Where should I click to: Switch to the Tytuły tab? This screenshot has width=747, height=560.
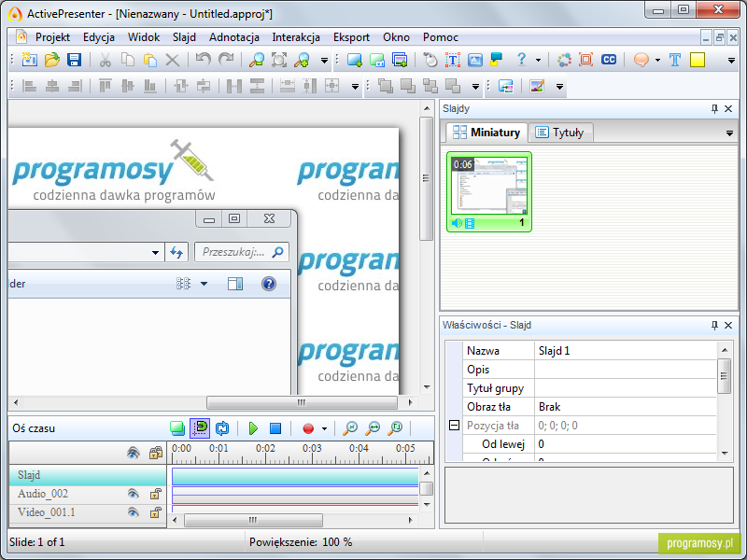[561, 133]
